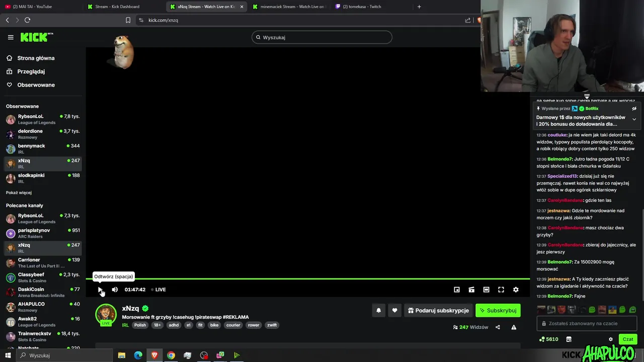Follow xNzq with the heart button
This screenshot has width=644, height=362.
394,311
